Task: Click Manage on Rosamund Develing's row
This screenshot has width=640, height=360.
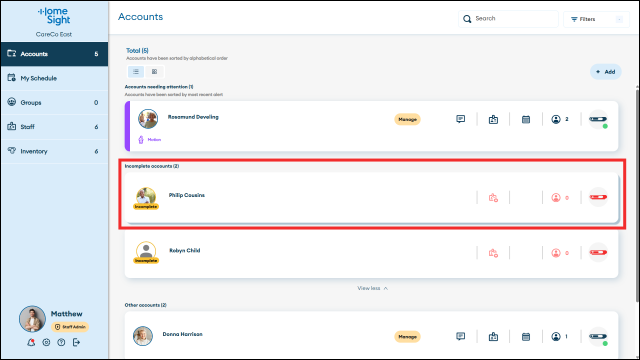Action: pyautogui.click(x=407, y=119)
